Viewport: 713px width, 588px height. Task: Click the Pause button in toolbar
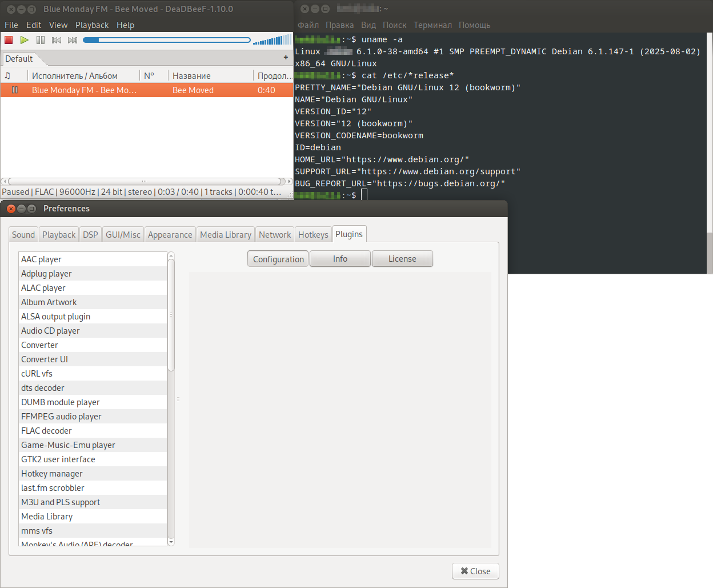click(x=41, y=40)
